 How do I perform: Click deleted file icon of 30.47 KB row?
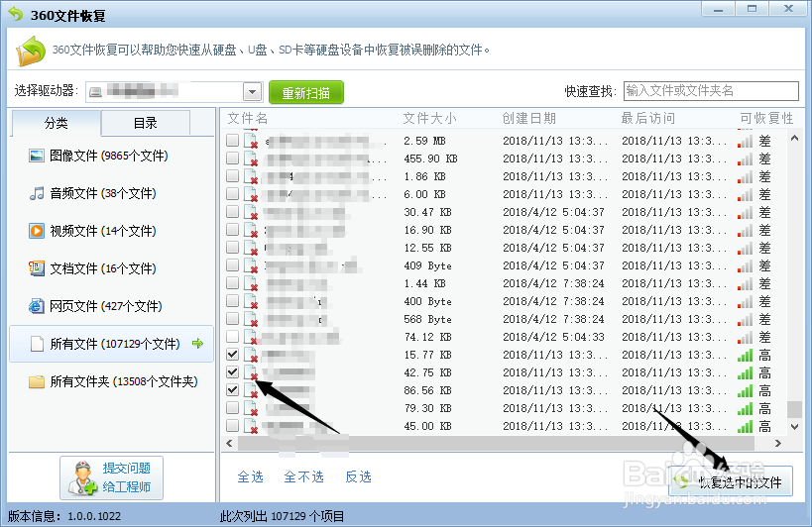[251, 212]
